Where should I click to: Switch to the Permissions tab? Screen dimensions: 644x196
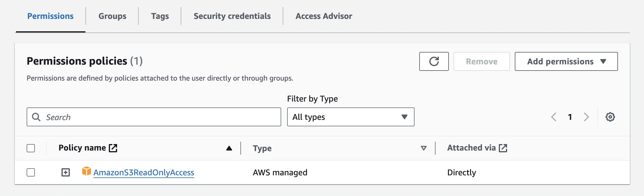point(50,16)
